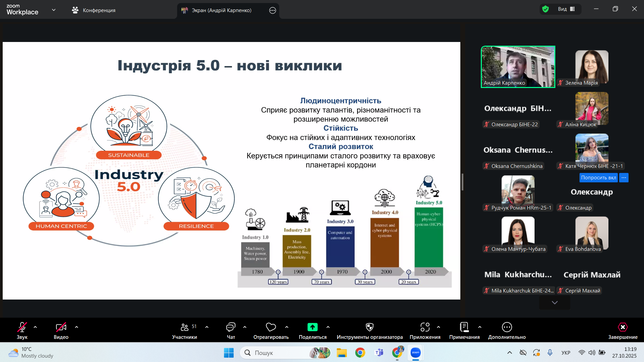
Task: Open the Notes icon in toolbar
Action: 464,327
